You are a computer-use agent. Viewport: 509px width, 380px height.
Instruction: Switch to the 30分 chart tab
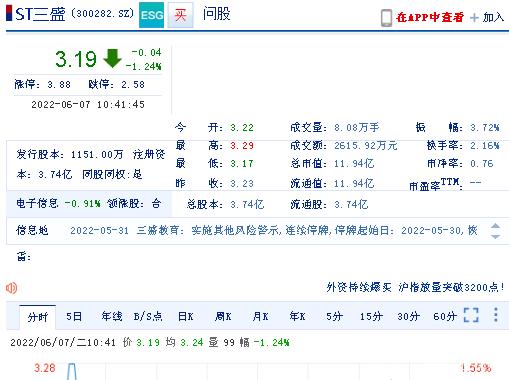click(408, 316)
